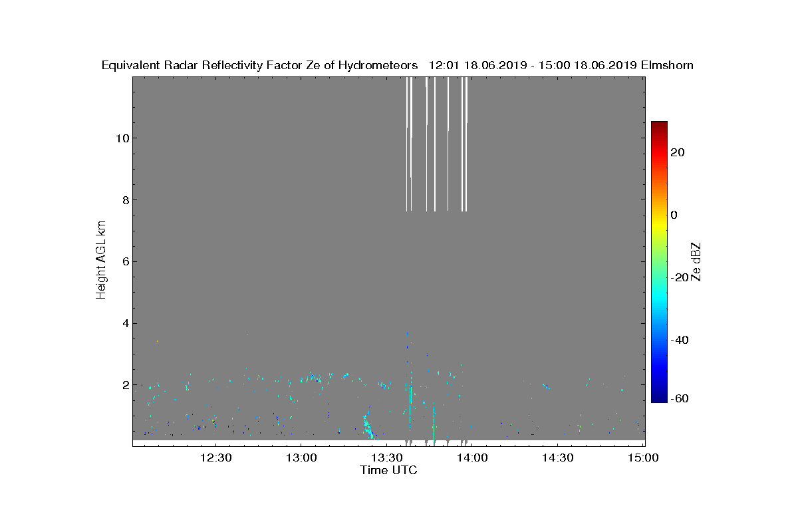Click the 13:00 time tick label
The height and width of the screenshot is (532, 798).
click(301, 458)
